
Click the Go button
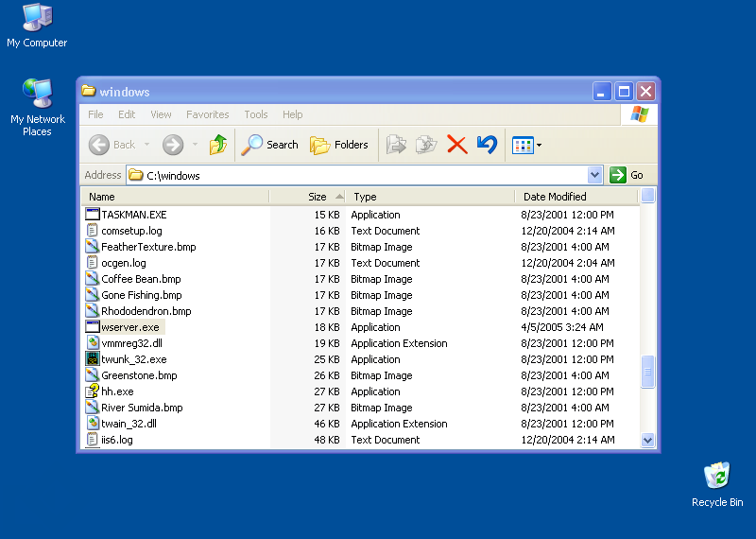pos(627,175)
